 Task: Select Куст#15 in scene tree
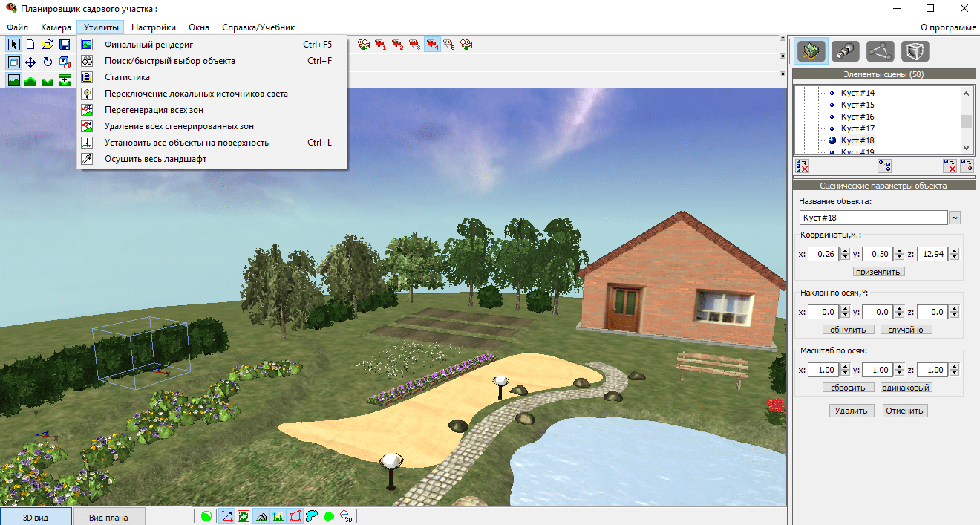tap(857, 105)
